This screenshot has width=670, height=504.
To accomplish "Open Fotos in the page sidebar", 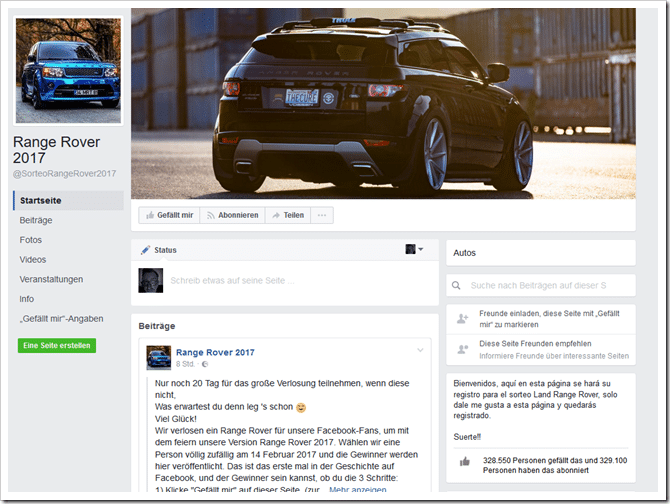I will coord(31,240).
